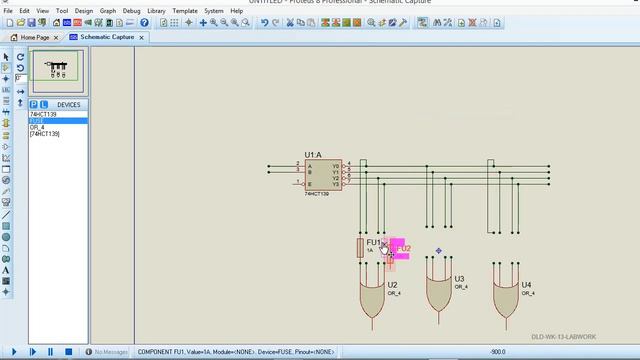This screenshot has width=640, height=360.
Task: Open the File menu
Action: tap(8, 11)
